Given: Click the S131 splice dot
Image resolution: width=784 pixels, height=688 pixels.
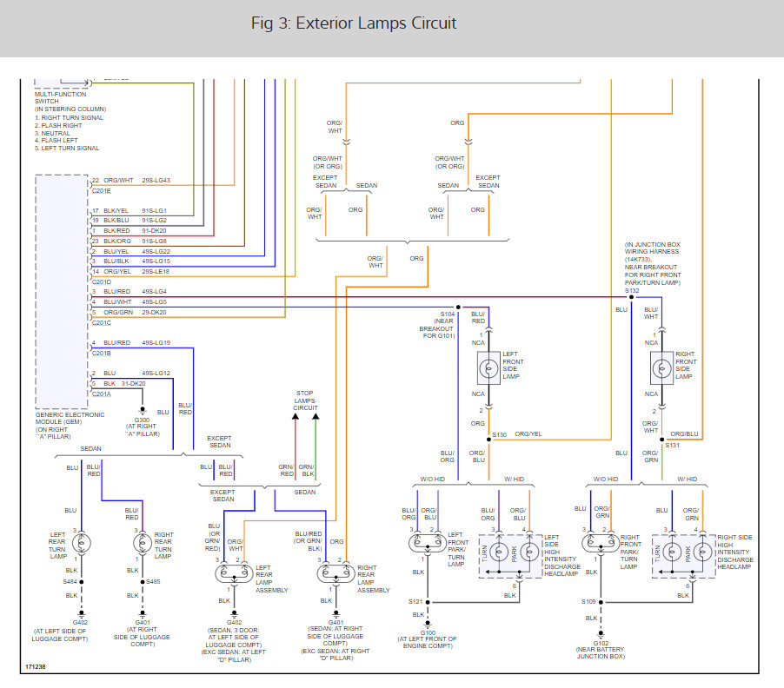Looking at the screenshot, I should coord(661,440).
